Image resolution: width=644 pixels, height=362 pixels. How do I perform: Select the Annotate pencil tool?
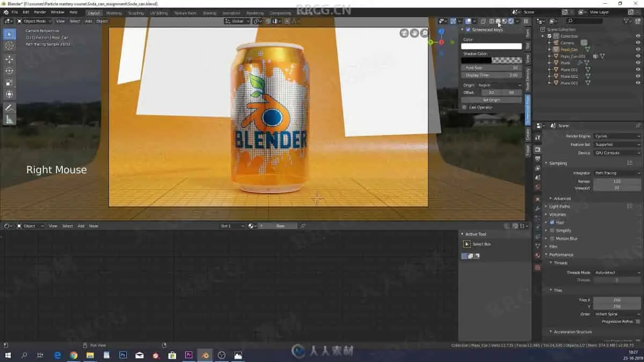point(9,108)
